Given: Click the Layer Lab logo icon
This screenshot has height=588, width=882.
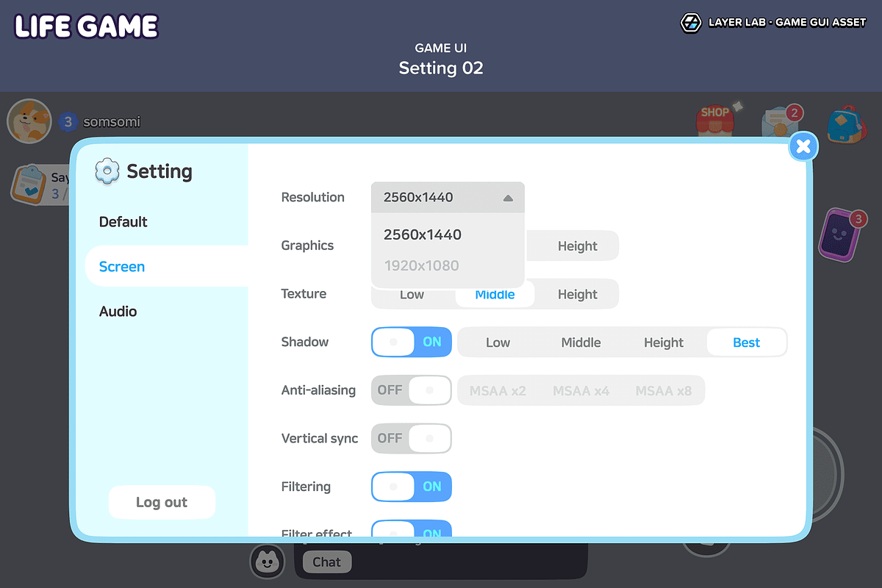Looking at the screenshot, I should click(691, 23).
